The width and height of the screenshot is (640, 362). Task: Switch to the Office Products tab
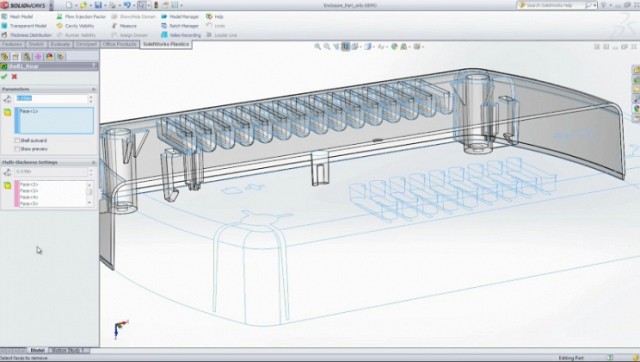[x=119, y=44]
